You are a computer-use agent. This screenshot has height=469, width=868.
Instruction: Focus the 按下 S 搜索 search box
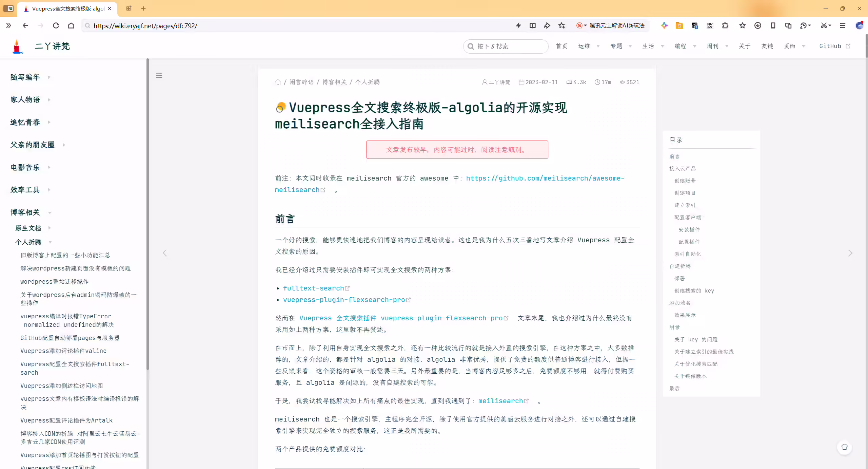[x=506, y=46]
